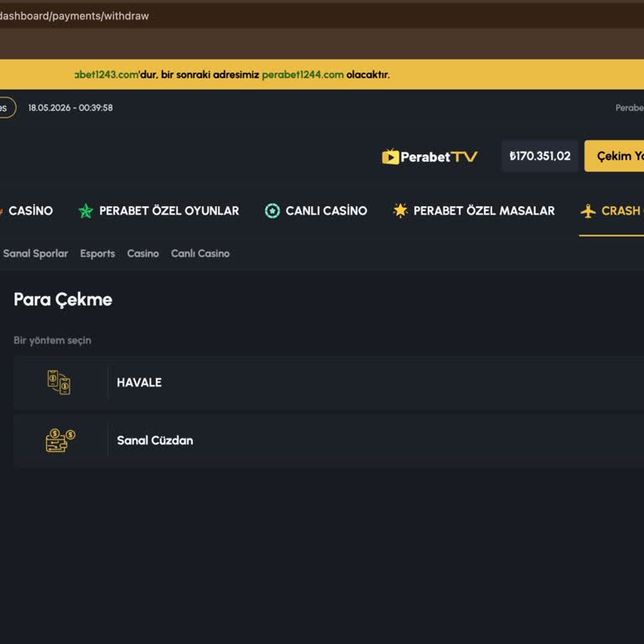Click the airplane icon beside Crash

pyautogui.click(x=588, y=210)
